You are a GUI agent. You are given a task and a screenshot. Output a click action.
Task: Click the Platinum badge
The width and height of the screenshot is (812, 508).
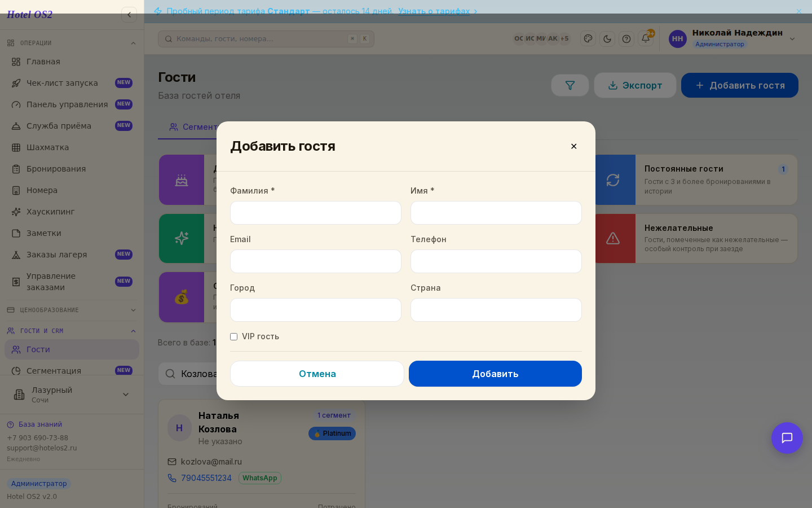click(332, 433)
